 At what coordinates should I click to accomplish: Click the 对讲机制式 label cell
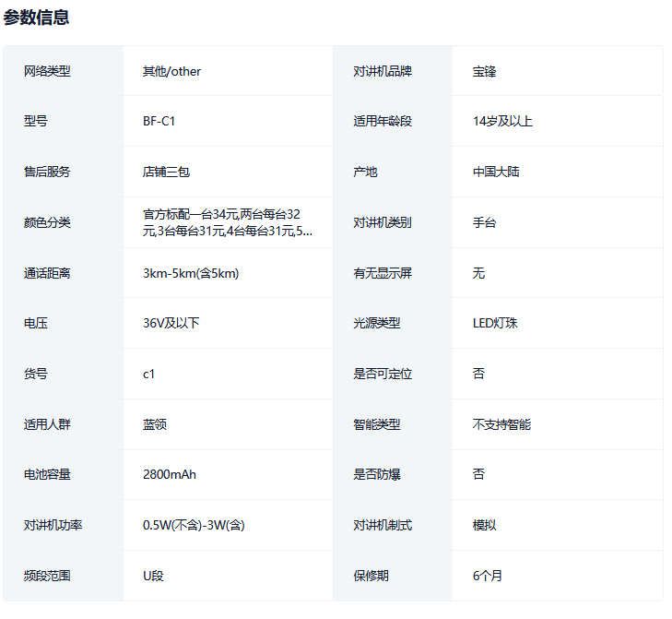pyautogui.click(x=383, y=525)
